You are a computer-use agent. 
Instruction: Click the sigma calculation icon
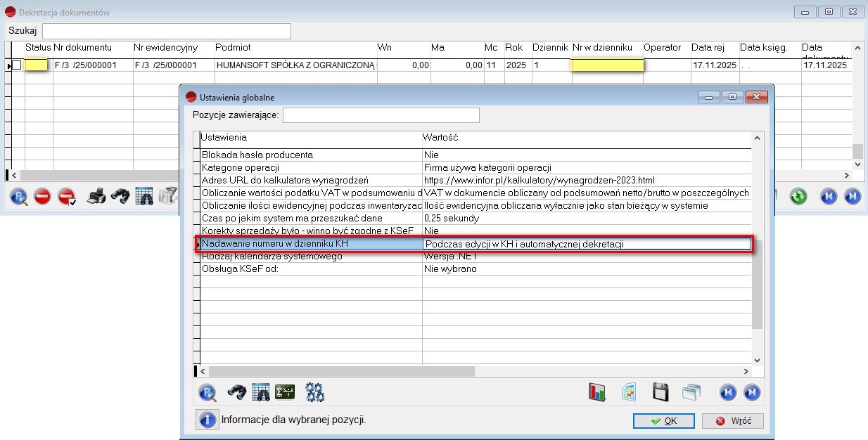coord(284,392)
